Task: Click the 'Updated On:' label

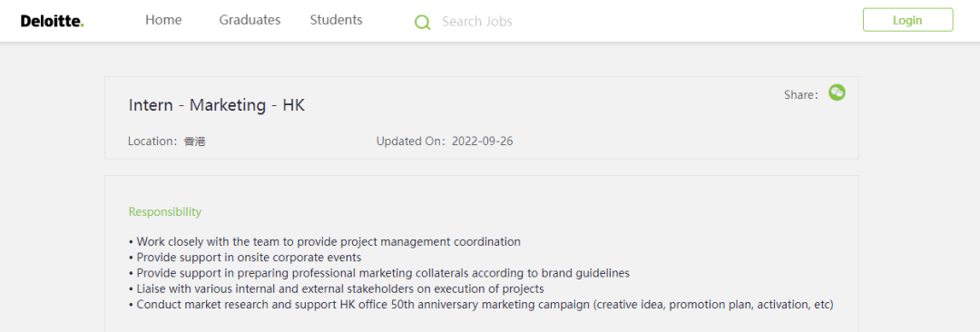Action: (413, 142)
